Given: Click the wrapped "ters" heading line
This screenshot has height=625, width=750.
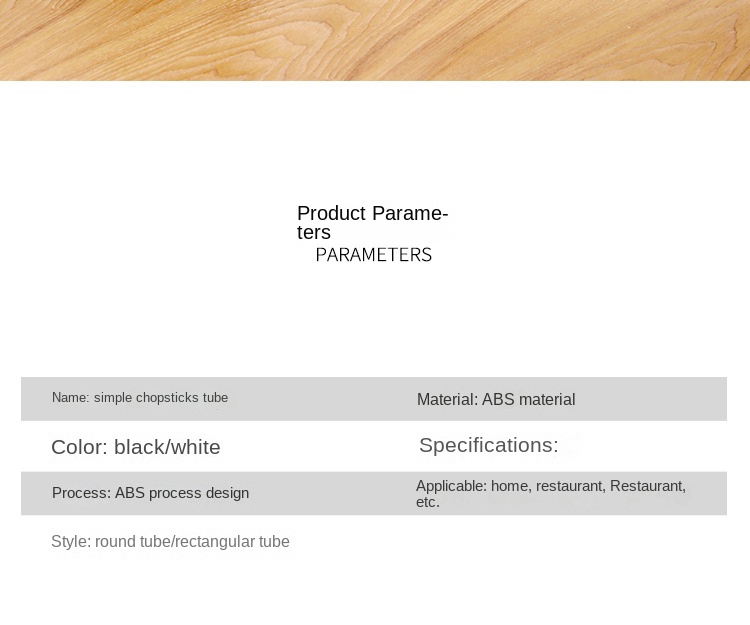Looking at the screenshot, I should coord(314,233).
